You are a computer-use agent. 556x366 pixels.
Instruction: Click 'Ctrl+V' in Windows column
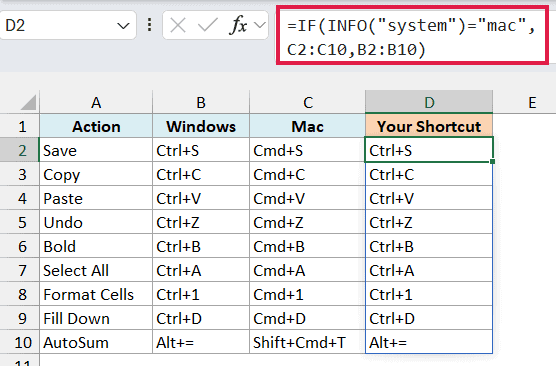pos(201,198)
